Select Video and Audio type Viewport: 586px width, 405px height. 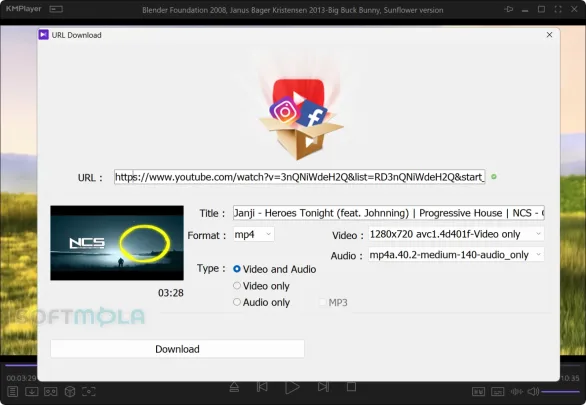coord(275,269)
